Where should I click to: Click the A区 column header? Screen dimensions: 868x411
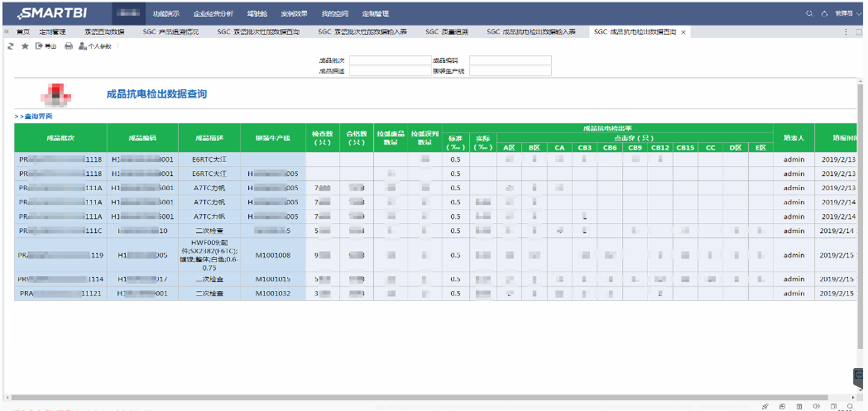(509, 148)
